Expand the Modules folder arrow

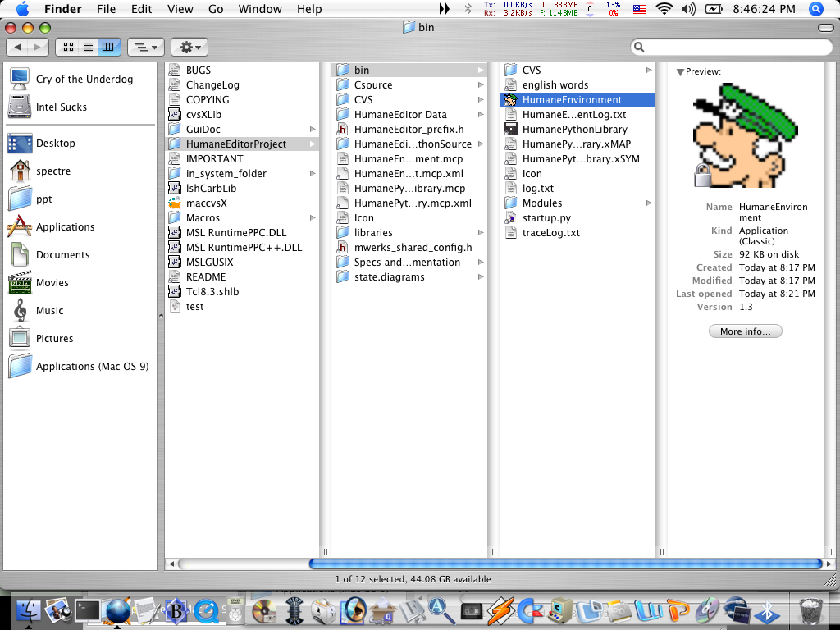point(649,203)
